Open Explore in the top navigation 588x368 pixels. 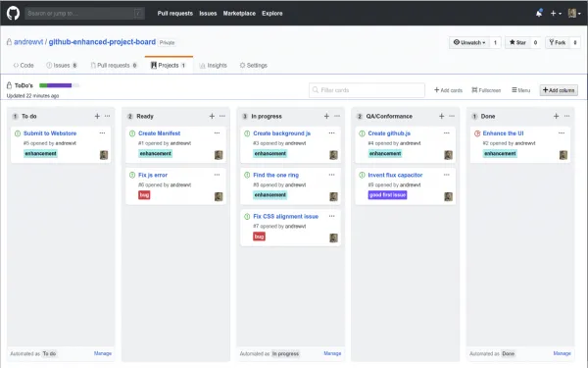[272, 13]
